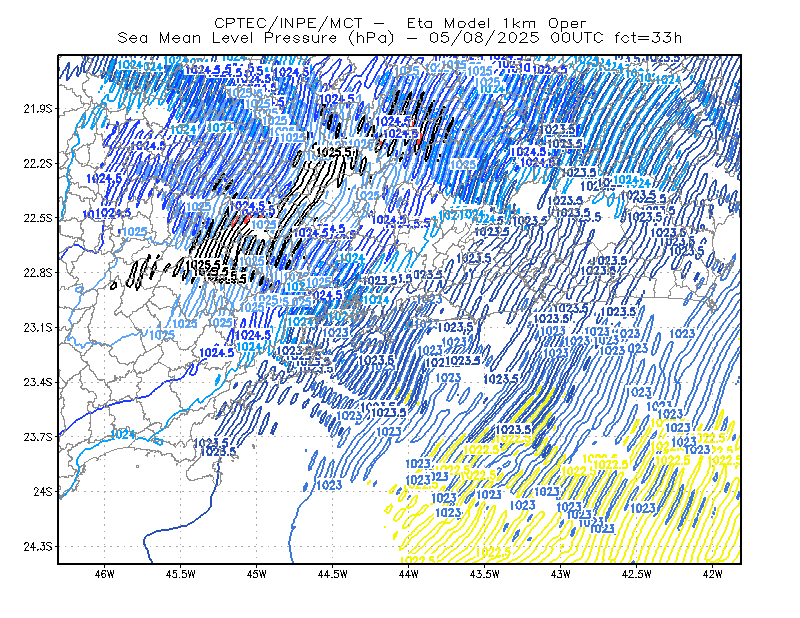The image size is (800, 618).
Task: Click the 'Eta Model 1km Oper' title text
Action: [x=496, y=23]
